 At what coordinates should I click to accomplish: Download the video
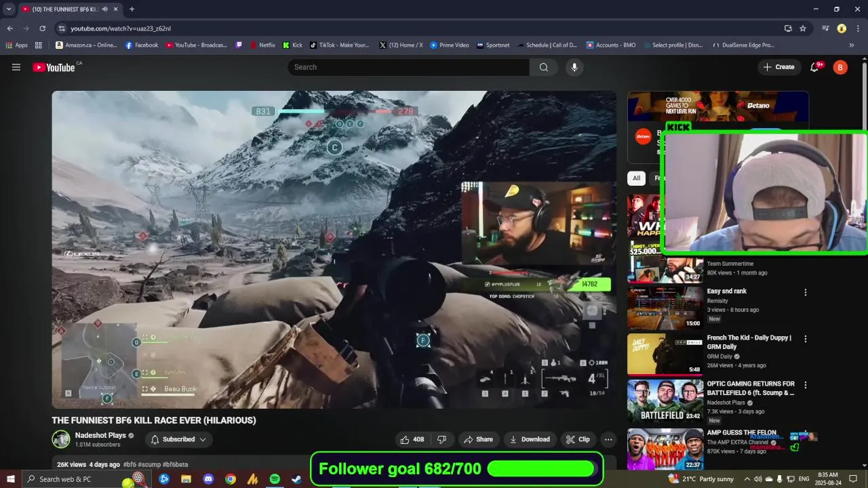point(530,439)
